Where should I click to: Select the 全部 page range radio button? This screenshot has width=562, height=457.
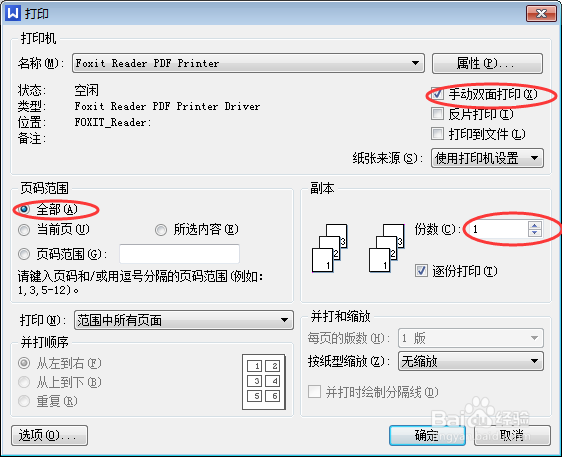(x=24, y=209)
